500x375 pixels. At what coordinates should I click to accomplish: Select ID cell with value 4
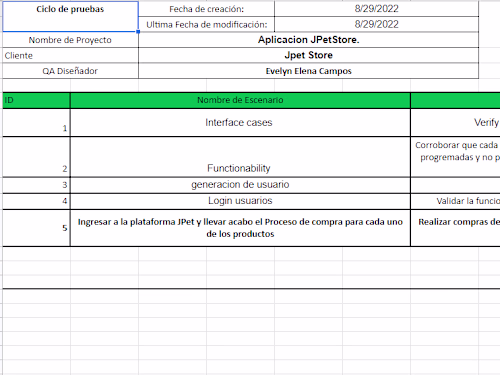pyautogui.click(x=36, y=201)
